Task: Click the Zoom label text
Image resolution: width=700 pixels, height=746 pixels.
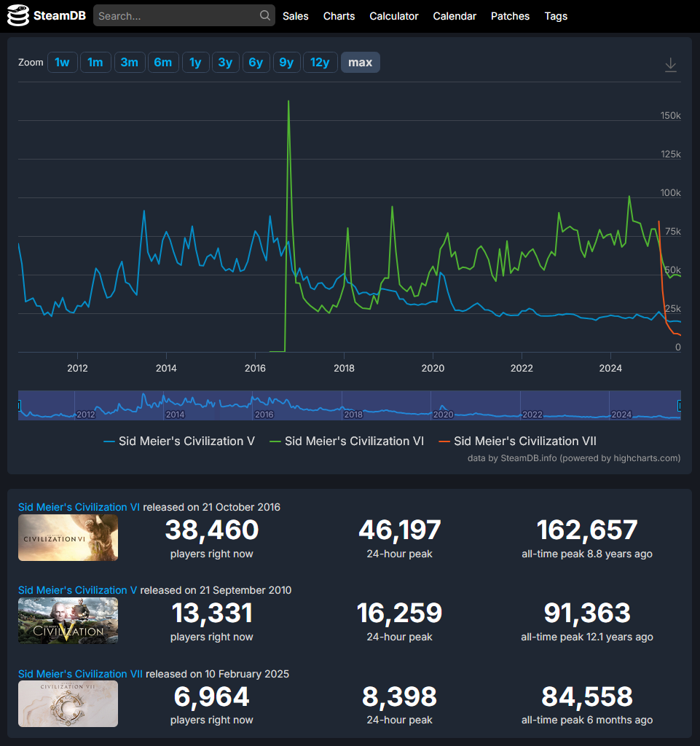Action: coord(31,63)
